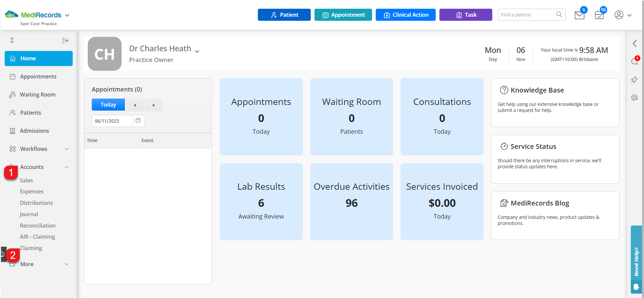Open the Waiting Room Patients tile
Image resolution: width=644 pixels, height=298 pixels.
point(351,117)
